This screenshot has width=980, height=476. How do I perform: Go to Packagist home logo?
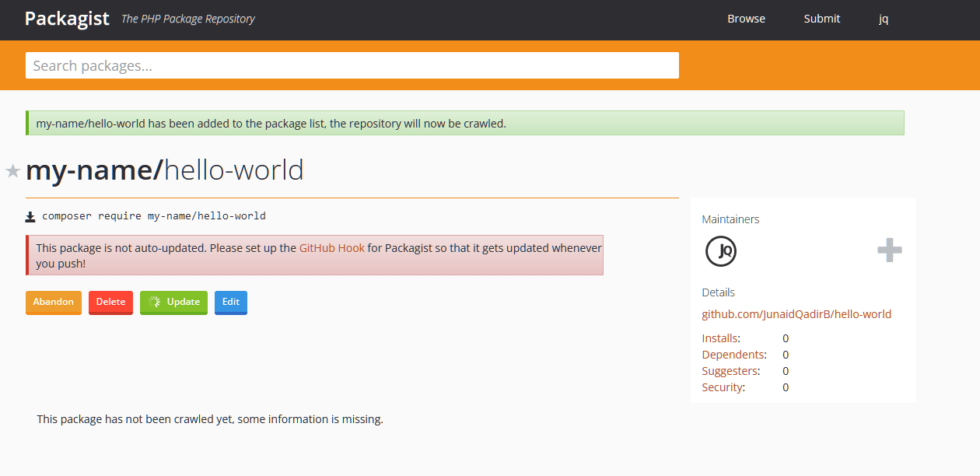(x=67, y=19)
